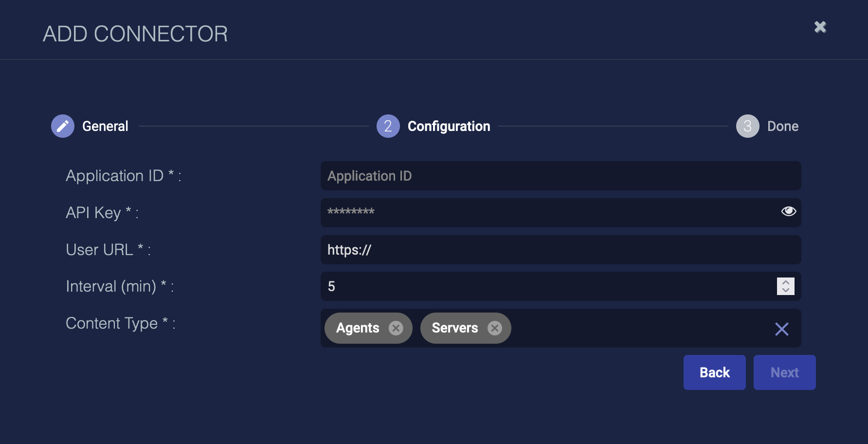Click the Done step number 3 circle

747,127
